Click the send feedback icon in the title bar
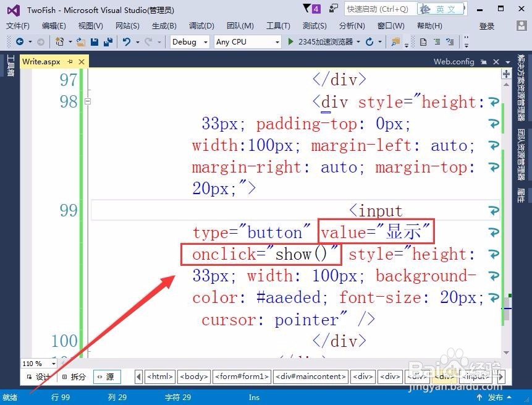The width and height of the screenshot is (532, 405). [x=334, y=9]
